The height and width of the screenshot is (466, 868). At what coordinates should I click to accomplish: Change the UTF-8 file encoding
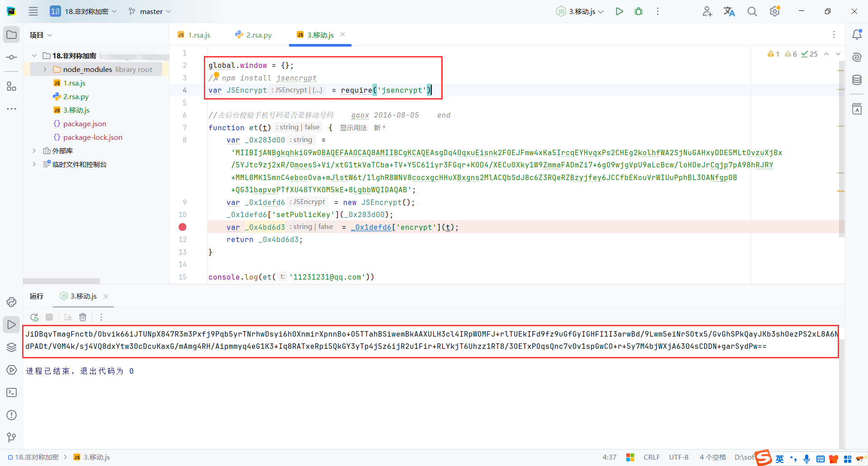[x=679, y=457]
